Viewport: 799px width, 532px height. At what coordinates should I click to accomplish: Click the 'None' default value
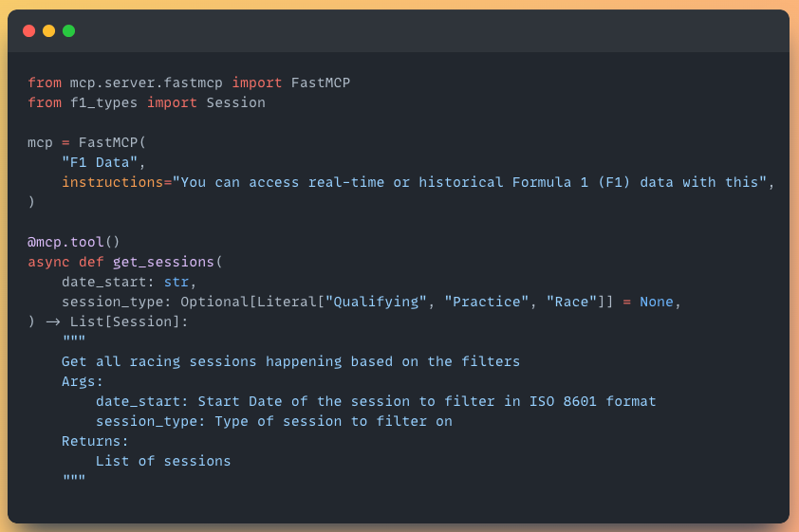coord(657,302)
